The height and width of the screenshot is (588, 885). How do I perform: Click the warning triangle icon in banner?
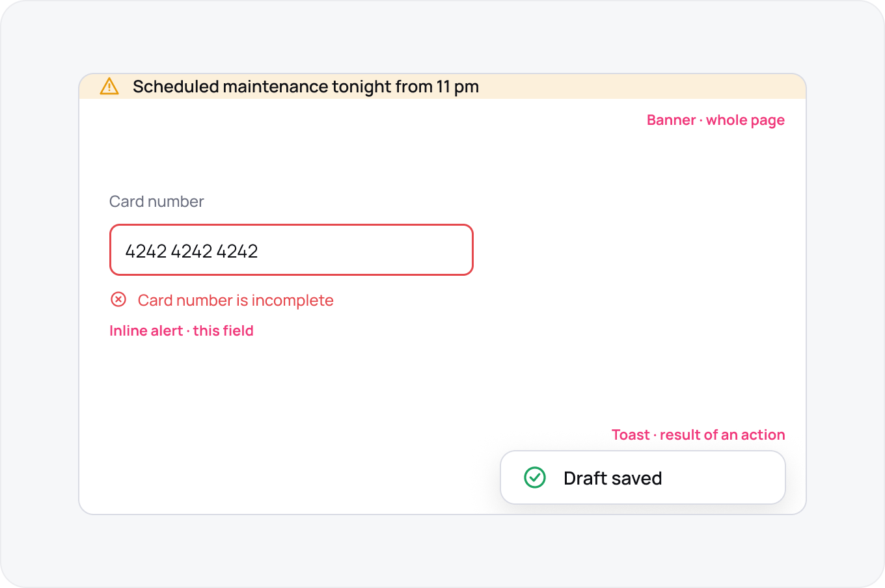(109, 87)
